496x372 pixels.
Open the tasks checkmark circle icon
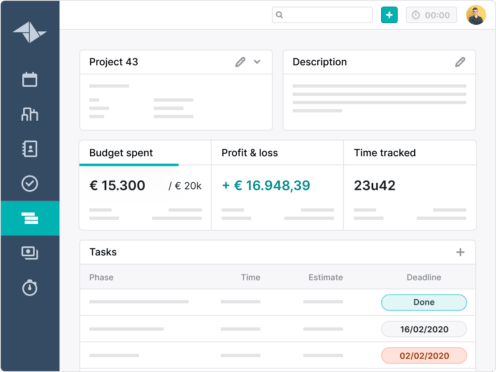[30, 183]
